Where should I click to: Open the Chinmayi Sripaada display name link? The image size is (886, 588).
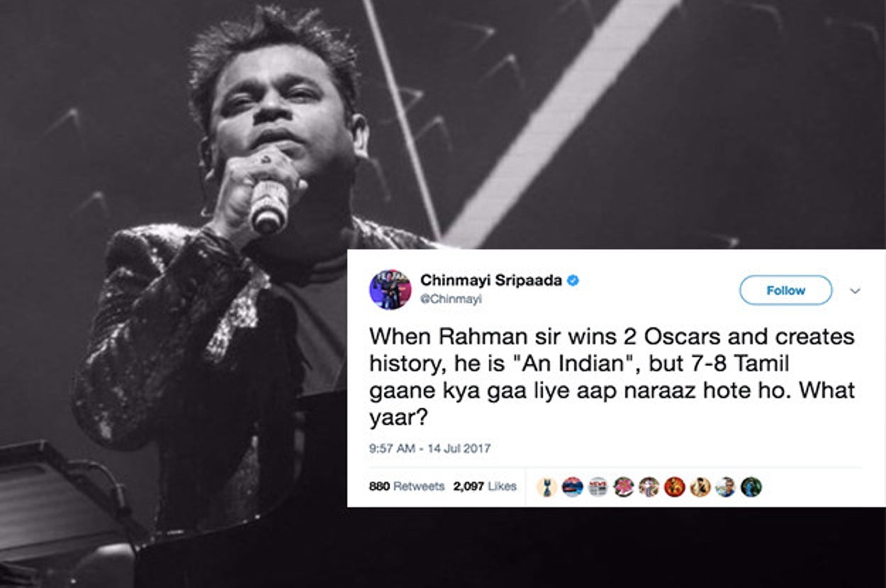(492, 281)
